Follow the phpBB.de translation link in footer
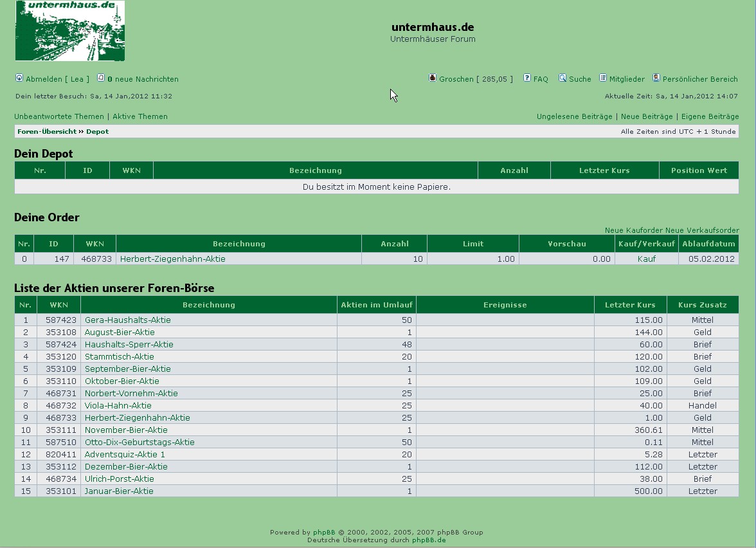Image resolution: width=756 pixels, height=548 pixels. [429, 540]
